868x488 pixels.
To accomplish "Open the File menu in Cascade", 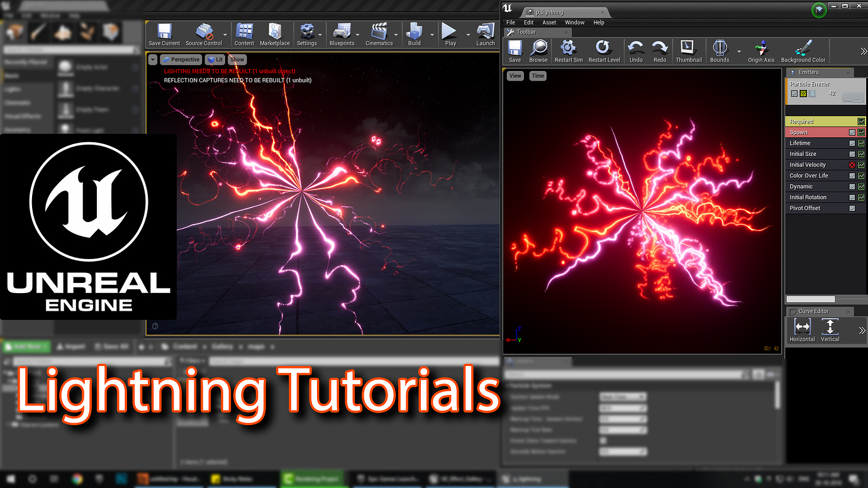I will [x=511, y=23].
